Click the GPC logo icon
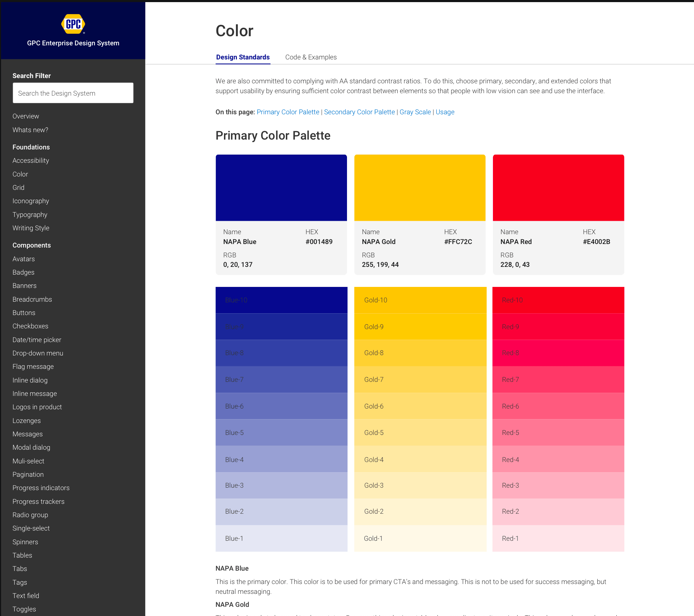Screen dimensions: 694x616 [x=73, y=24]
